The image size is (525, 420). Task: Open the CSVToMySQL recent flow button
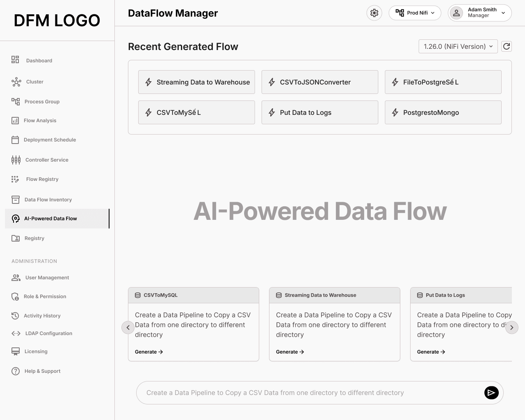click(196, 112)
